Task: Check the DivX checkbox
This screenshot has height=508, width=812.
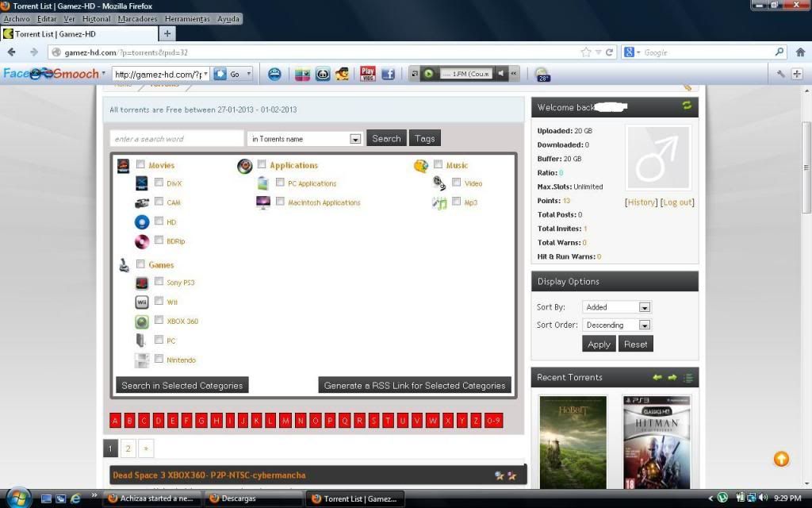Action: [x=159, y=183]
